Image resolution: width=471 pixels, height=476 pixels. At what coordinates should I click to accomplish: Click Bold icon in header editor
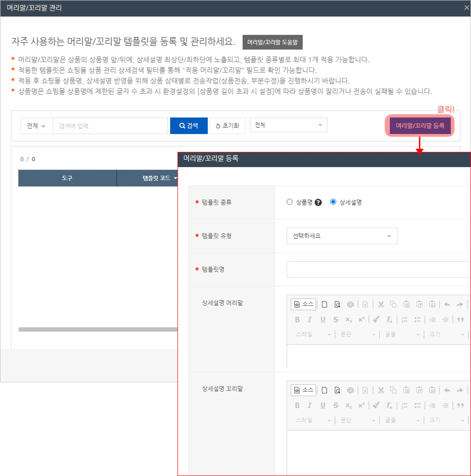click(x=297, y=319)
